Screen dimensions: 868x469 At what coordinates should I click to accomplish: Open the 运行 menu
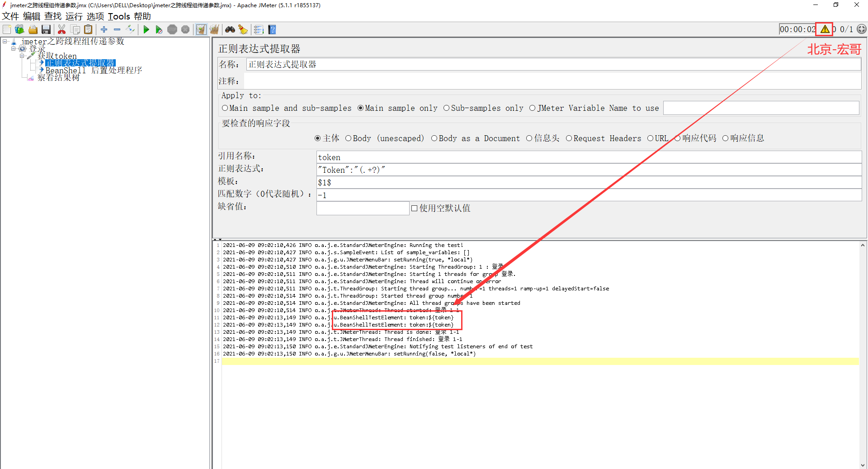tap(74, 16)
